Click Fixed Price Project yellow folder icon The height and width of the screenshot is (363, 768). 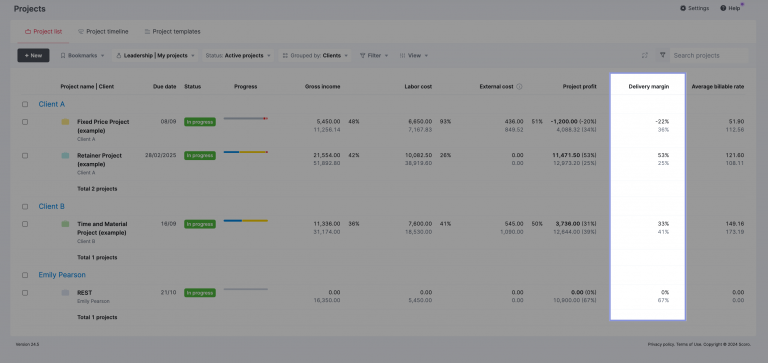pyautogui.click(x=65, y=122)
